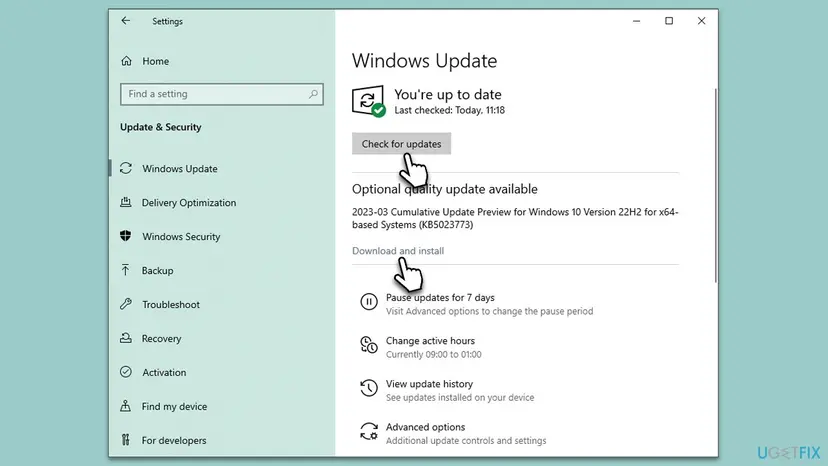
Task: Click the Home house icon
Action: (x=126, y=61)
